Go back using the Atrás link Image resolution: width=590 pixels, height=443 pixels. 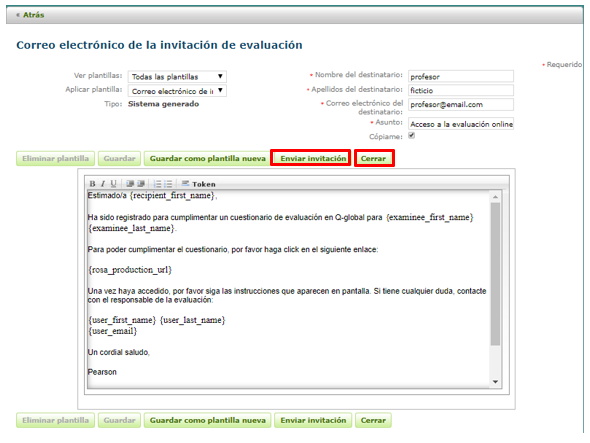tap(30, 15)
